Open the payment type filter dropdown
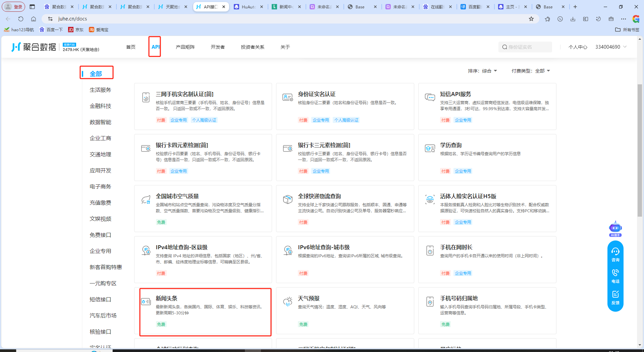644x352 pixels. 531,71
